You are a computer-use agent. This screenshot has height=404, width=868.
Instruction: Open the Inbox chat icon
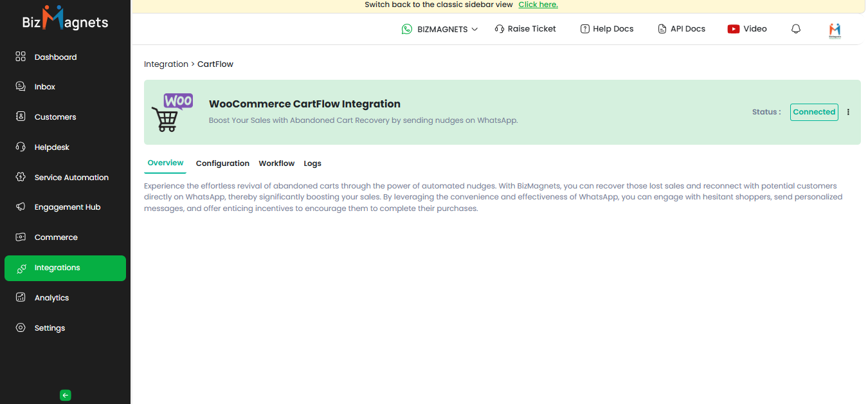[x=21, y=87]
